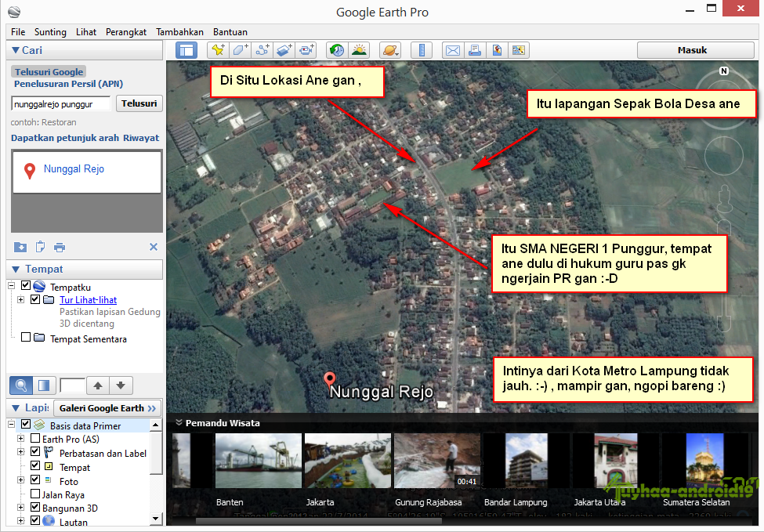Collapse Tempatku tree node
764x532 pixels.
tap(12, 286)
